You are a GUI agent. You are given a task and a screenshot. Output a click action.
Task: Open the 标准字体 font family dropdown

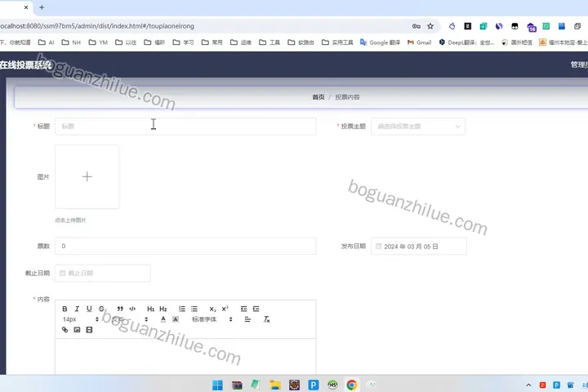212,319
